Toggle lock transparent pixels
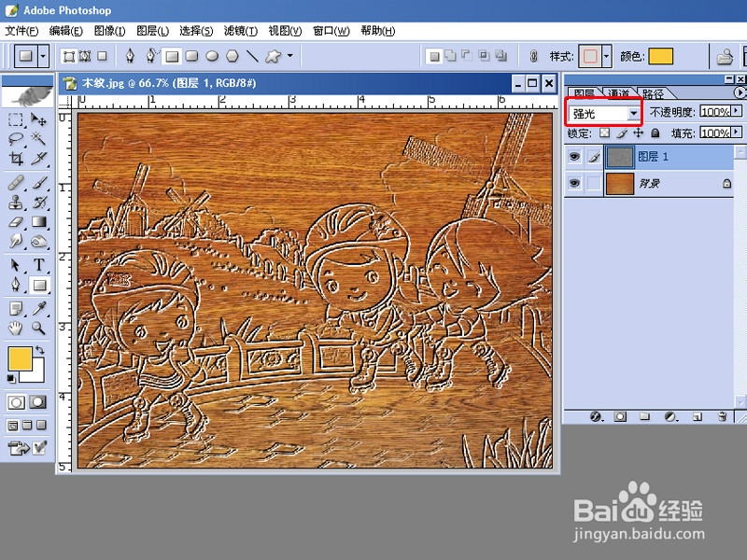The width and height of the screenshot is (747, 560). point(604,133)
